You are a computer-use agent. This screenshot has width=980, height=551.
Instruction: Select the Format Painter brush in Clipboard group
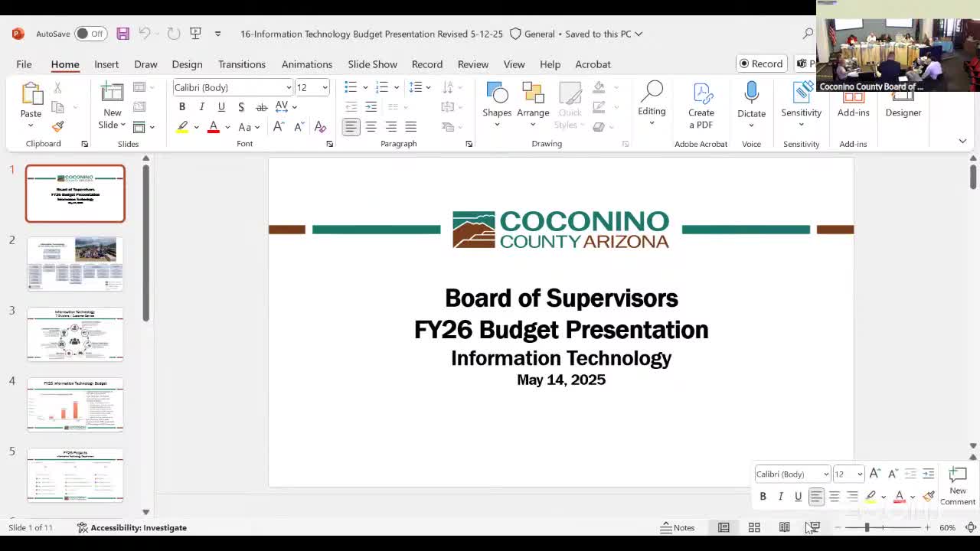coord(57,126)
